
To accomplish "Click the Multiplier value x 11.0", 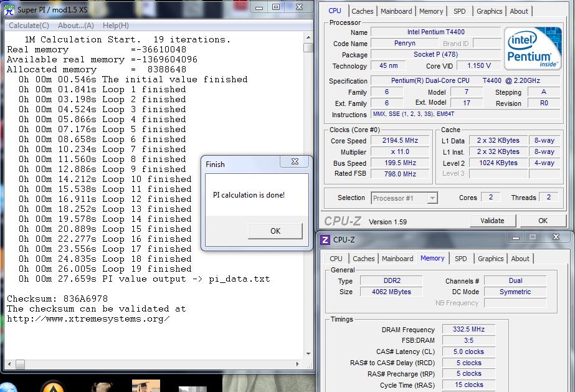I will pos(400,152).
